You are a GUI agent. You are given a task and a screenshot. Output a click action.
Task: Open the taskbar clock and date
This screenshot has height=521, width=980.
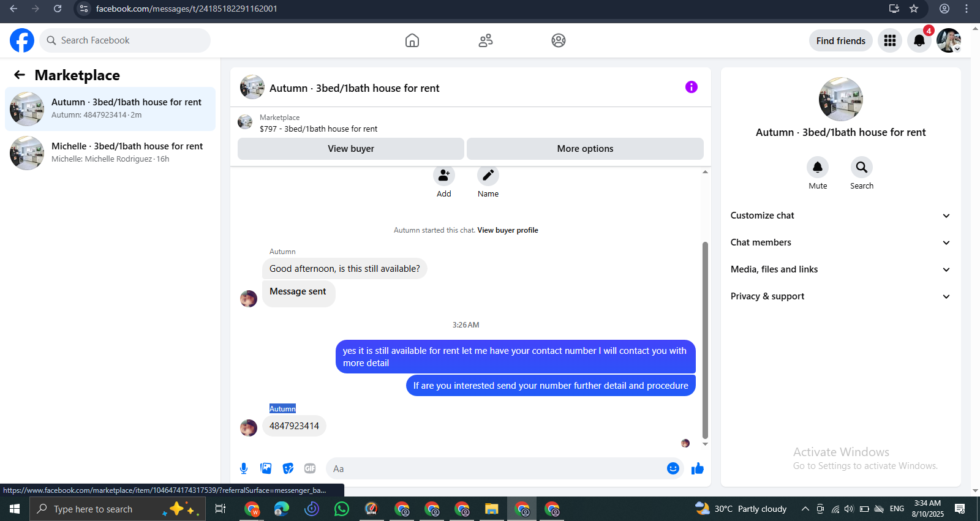point(927,509)
